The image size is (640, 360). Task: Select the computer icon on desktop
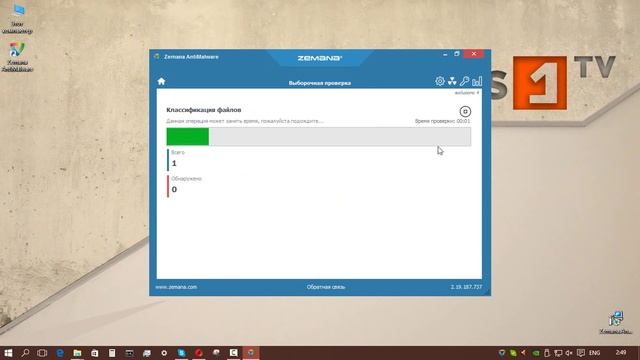pyautogui.click(x=17, y=18)
